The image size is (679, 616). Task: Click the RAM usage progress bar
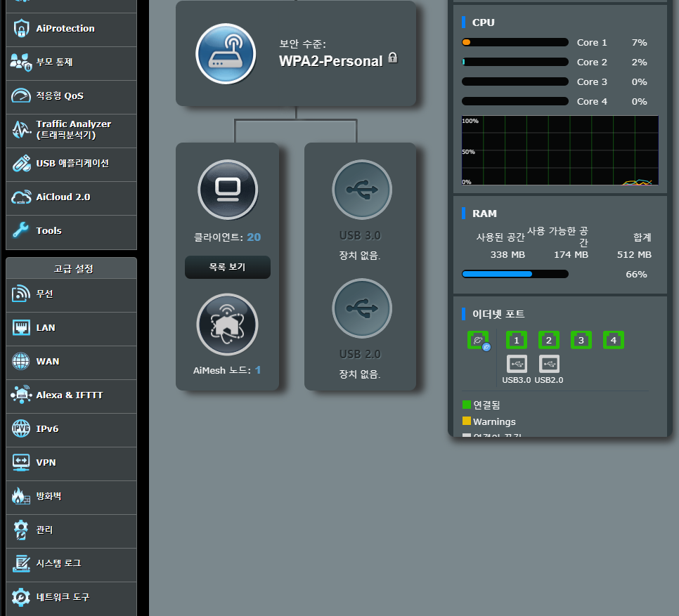click(x=515, y=274)
